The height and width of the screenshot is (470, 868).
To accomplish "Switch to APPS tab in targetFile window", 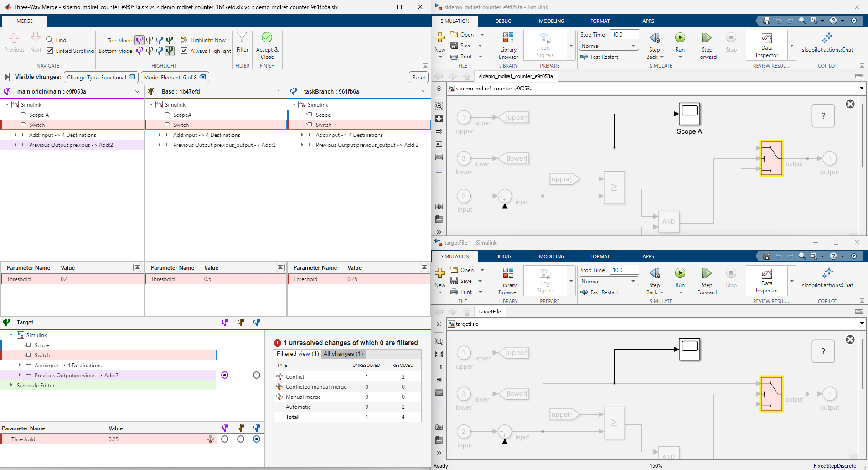I will [648, 256].
